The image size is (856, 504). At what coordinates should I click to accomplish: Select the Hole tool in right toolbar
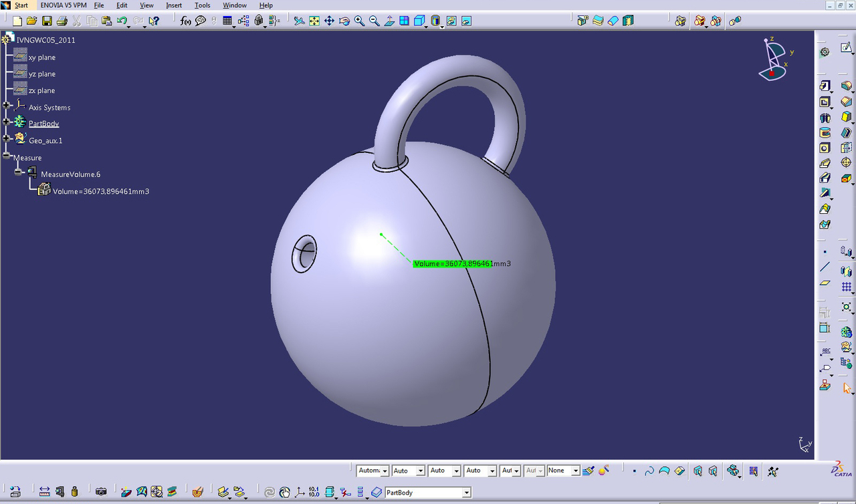click(825, 148)
